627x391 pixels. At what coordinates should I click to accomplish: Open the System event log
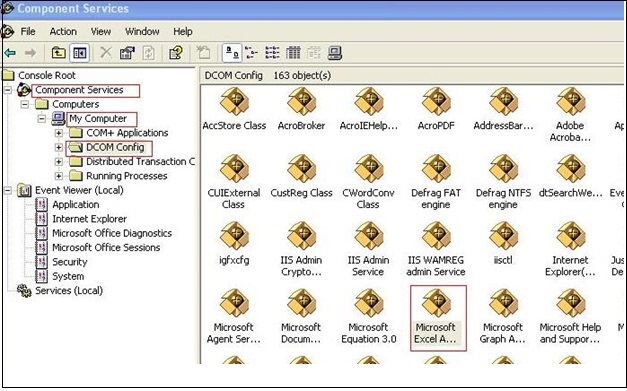point(68,277)
